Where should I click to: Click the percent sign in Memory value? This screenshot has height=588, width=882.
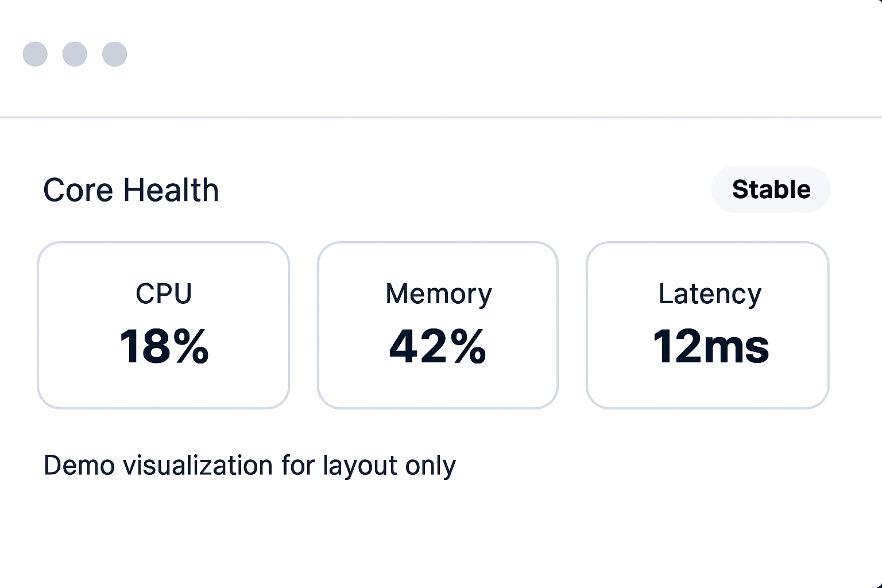[x=468, y=346]
